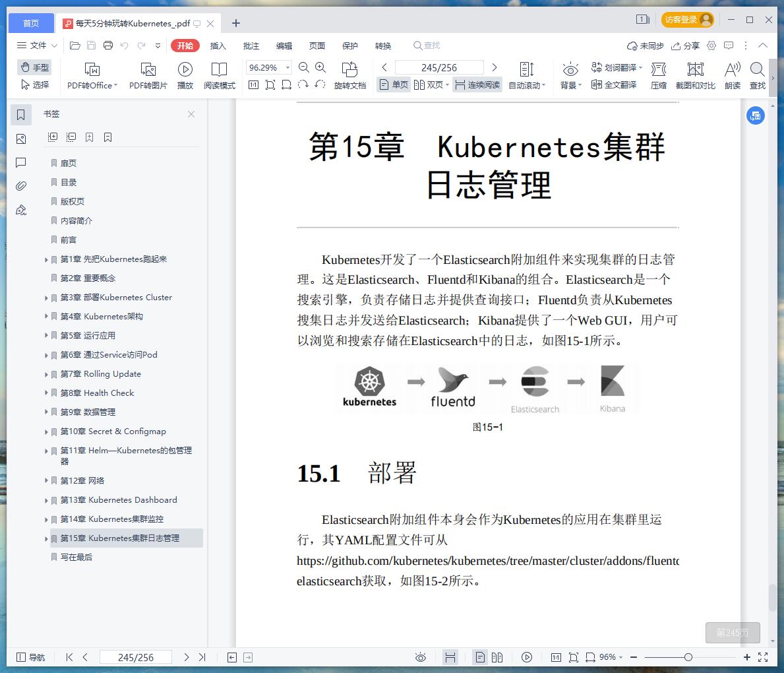784x673 pixels.
Task: Open screenshot and compare tool
Action: [696, 76]
